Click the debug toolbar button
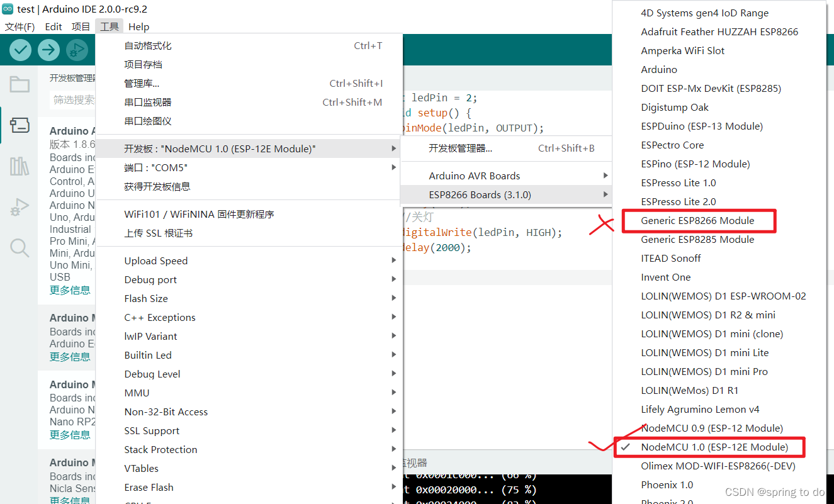The width and height of the screenshot is (834, 504). coord(77,50)
